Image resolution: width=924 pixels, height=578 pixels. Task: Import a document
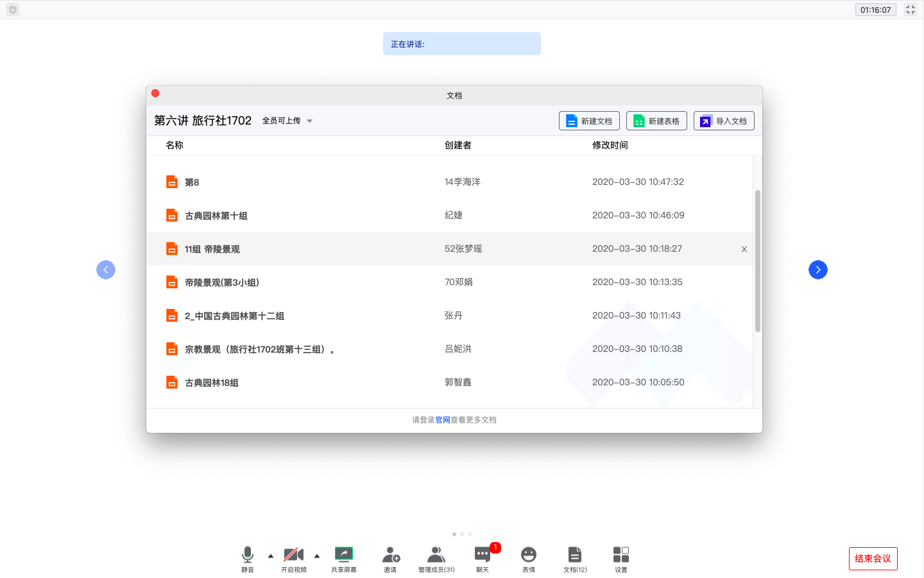click(724, 121)
